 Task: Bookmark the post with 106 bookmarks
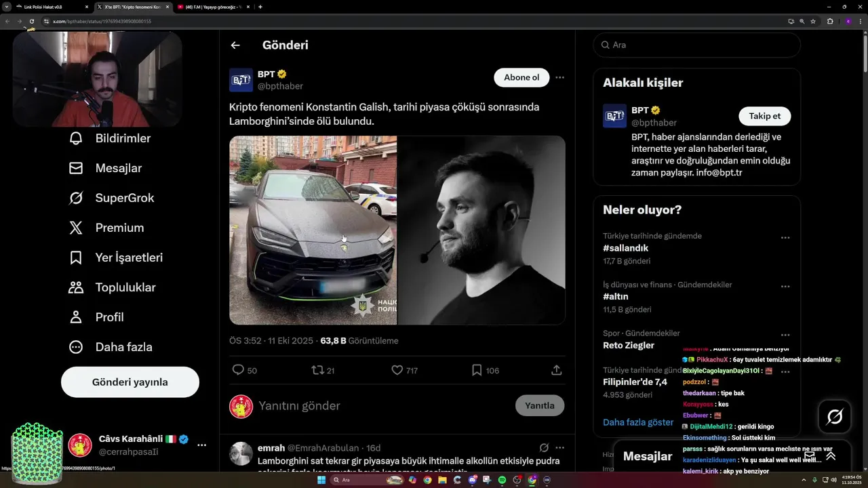coord(477,370)
